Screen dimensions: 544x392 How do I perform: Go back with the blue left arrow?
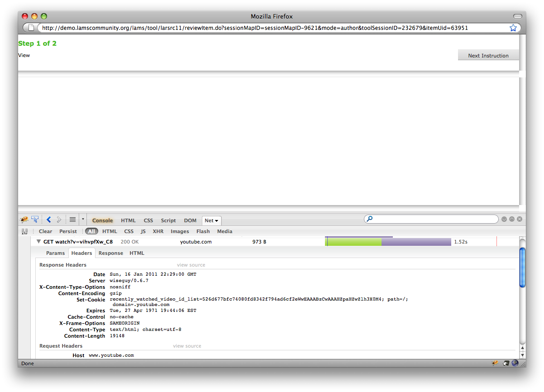click(x=48, y=220)
